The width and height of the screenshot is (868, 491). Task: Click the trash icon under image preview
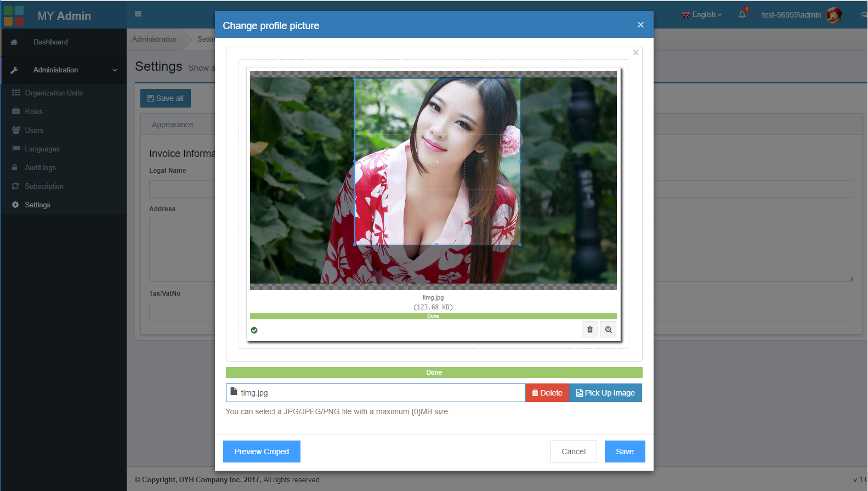[590, 330]
